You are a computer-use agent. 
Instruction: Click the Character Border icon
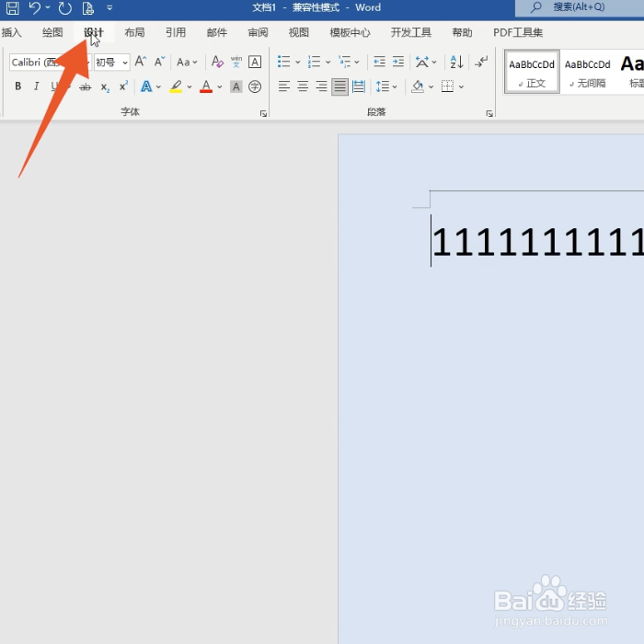[255, 62]
